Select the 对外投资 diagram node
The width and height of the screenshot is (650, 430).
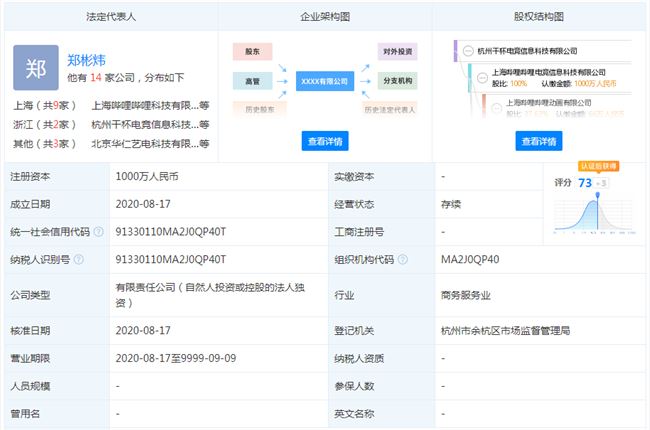pyautogui.click(x=398, y=51)
